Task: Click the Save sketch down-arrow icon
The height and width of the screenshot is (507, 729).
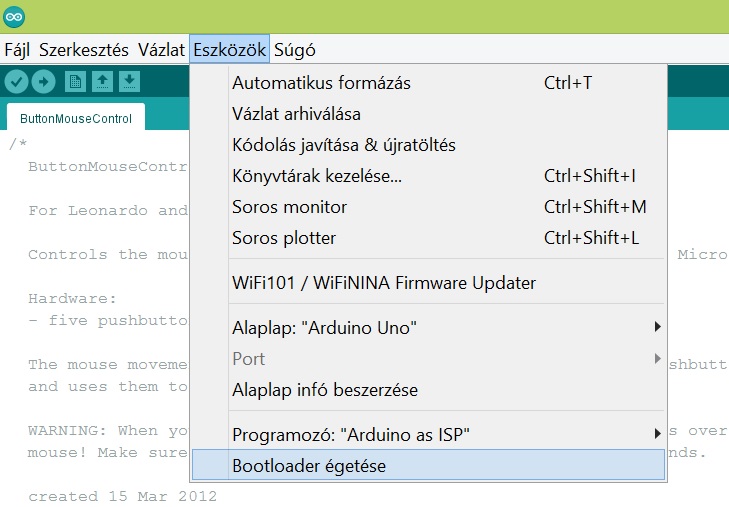Action: click(x=130, y=82)
